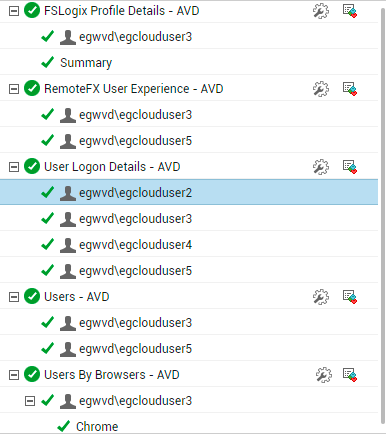This screenshot has height=434, width=386.
Task: Click green checkmark beside Chrome
Action: 64,426
